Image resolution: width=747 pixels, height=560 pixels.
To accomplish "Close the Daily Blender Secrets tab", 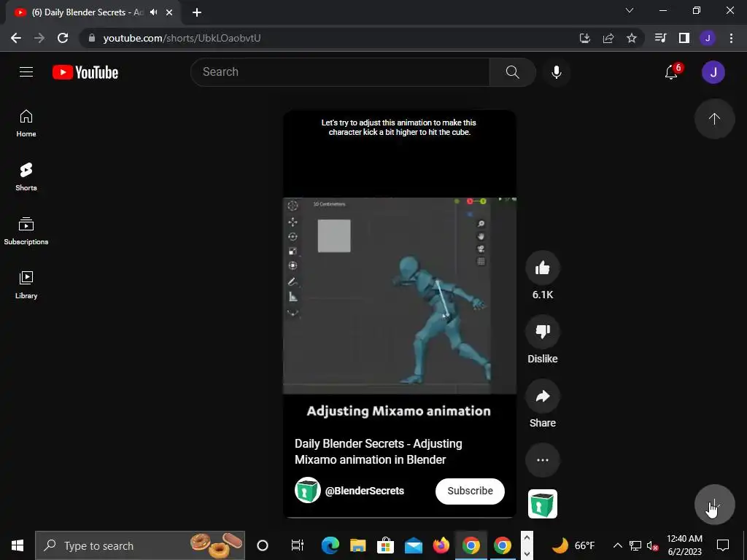I will click(x=169, y=12).
